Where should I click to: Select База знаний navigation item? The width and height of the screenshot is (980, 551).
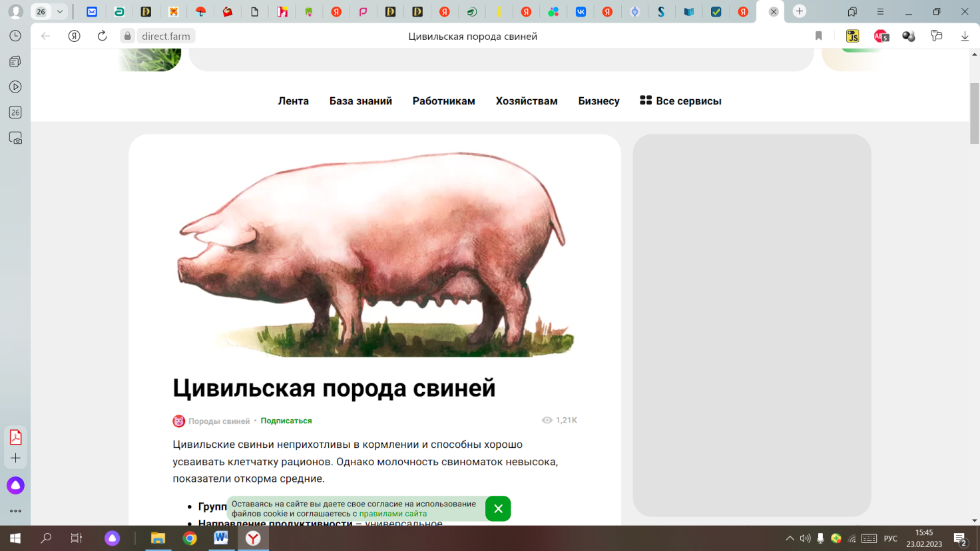(x=360, y=101)
